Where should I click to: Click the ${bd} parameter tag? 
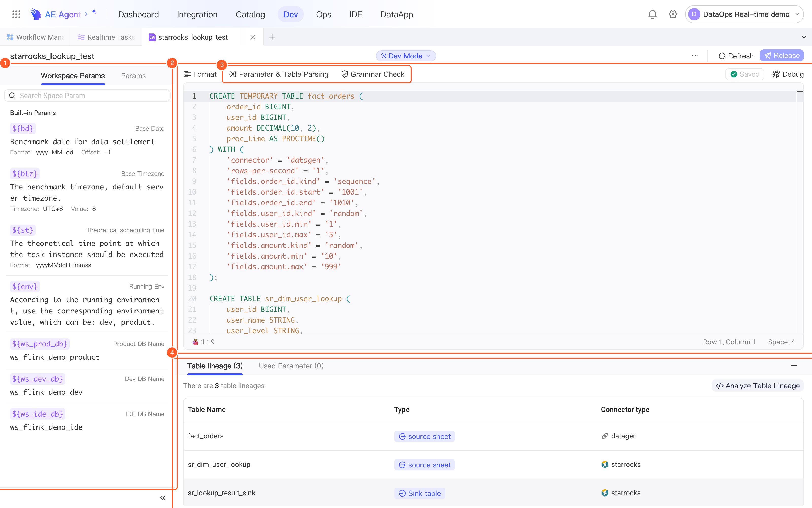[23, 128]
